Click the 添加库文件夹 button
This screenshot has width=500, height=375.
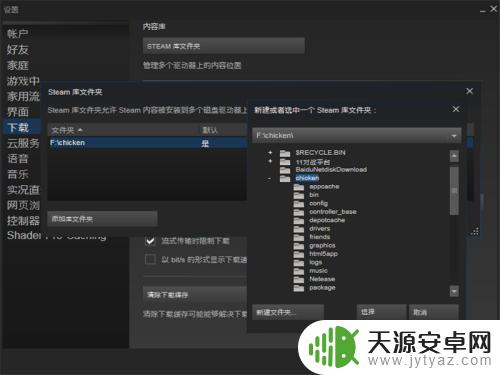pyautogui.click(x=102, y=219)
